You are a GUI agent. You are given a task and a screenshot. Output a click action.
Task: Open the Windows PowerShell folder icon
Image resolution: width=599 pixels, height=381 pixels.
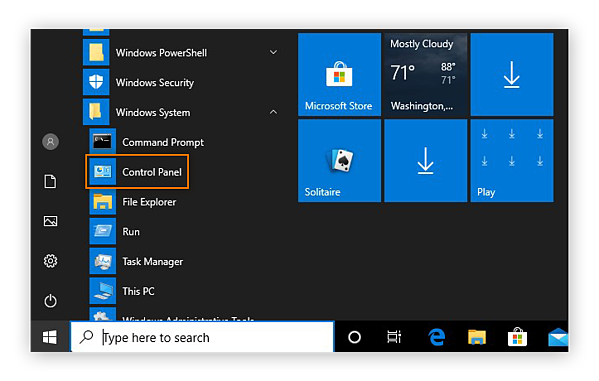tap(96, 52)
